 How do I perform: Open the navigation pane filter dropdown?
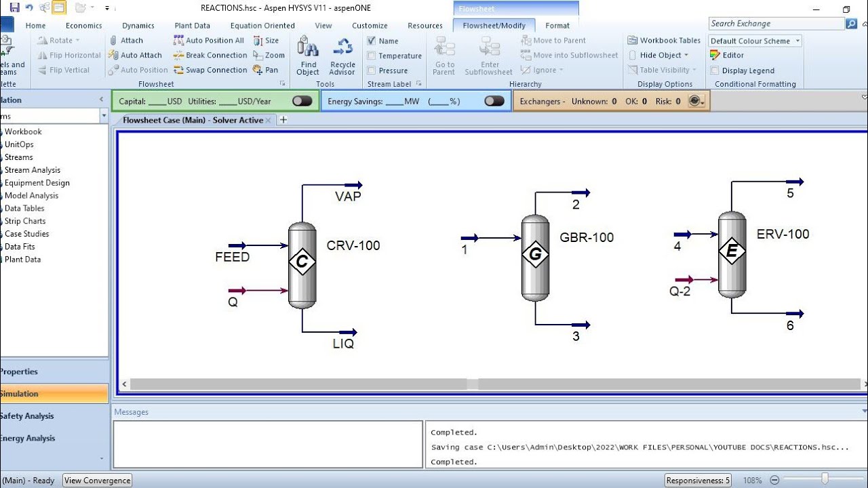pyautogui.click(x=104, y=116)
